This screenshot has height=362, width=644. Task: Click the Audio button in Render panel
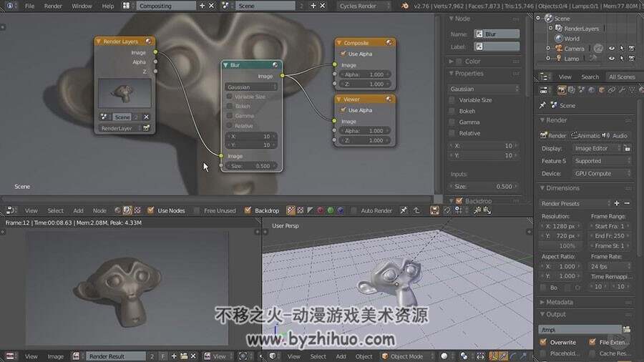[615, 135]
